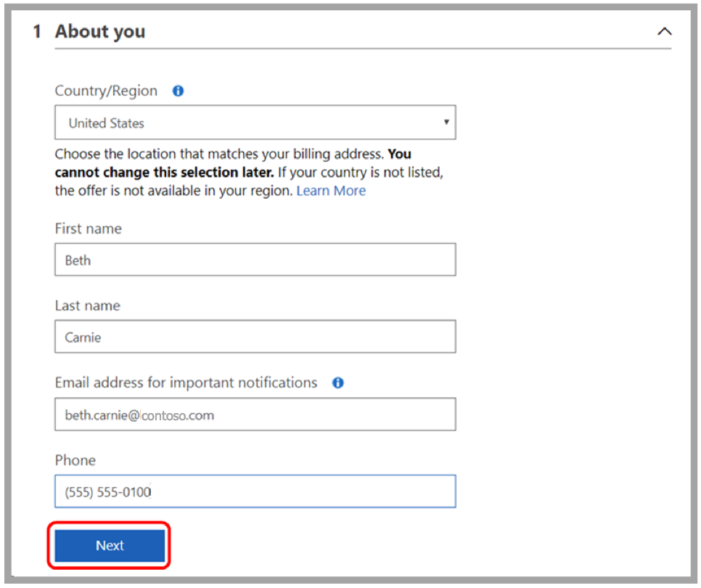Click the email notifications info icon
Viewport: 701px width, 588px height.
click(337, 383)
